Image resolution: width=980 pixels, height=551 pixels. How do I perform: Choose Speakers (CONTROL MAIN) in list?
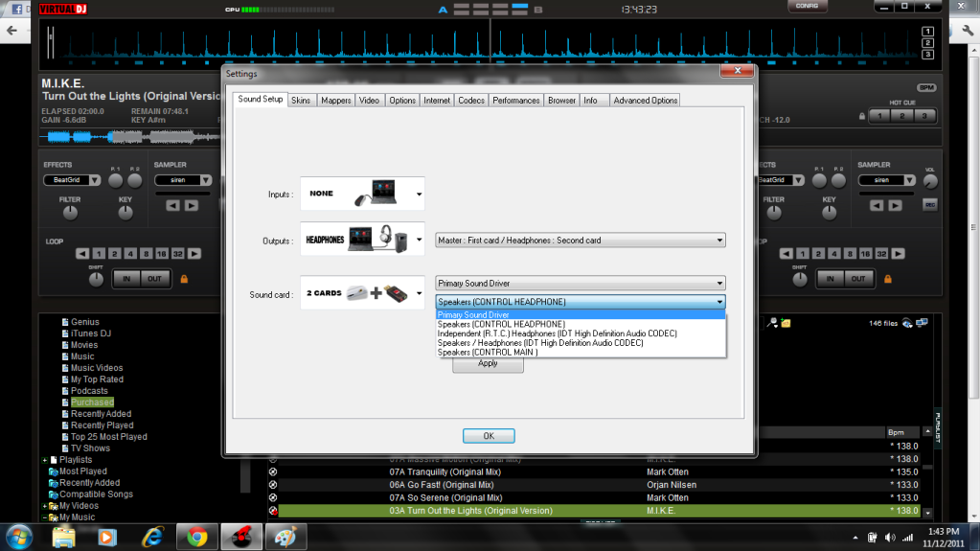(580, 352)
